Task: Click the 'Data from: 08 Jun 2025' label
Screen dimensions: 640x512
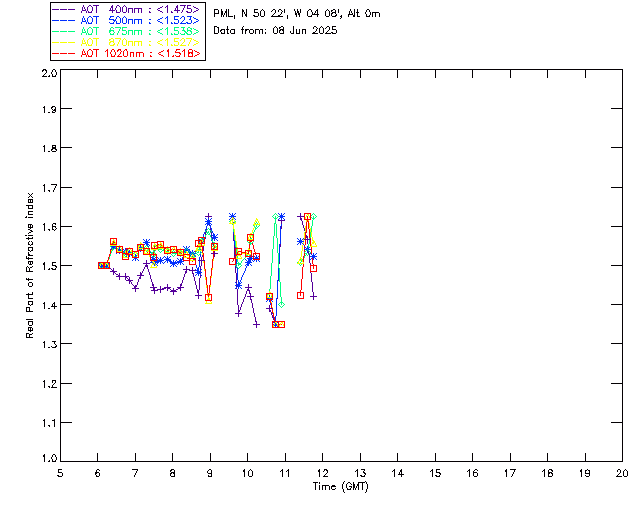Action: click(x=275, y=31)
